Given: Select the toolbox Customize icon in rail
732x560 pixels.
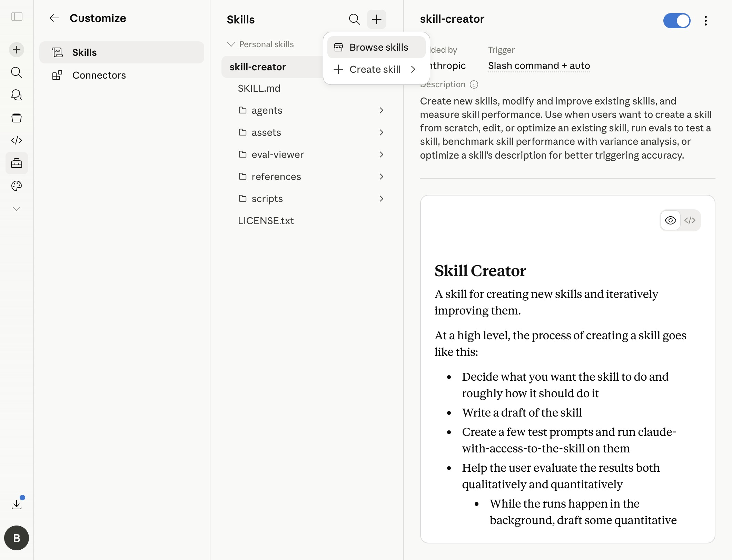Looking at the screenshot, I should (17, 163).
